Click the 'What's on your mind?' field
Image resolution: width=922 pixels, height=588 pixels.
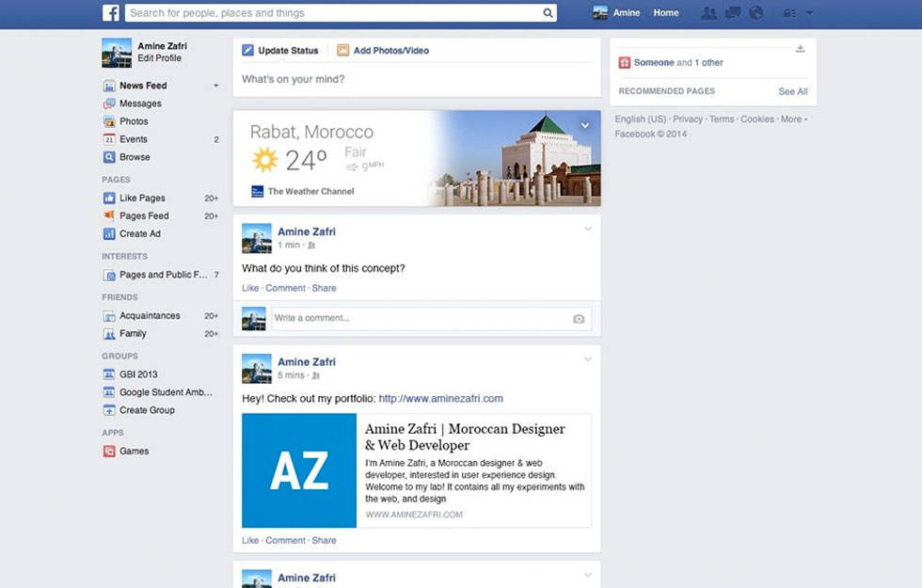(x=416, y=80)
